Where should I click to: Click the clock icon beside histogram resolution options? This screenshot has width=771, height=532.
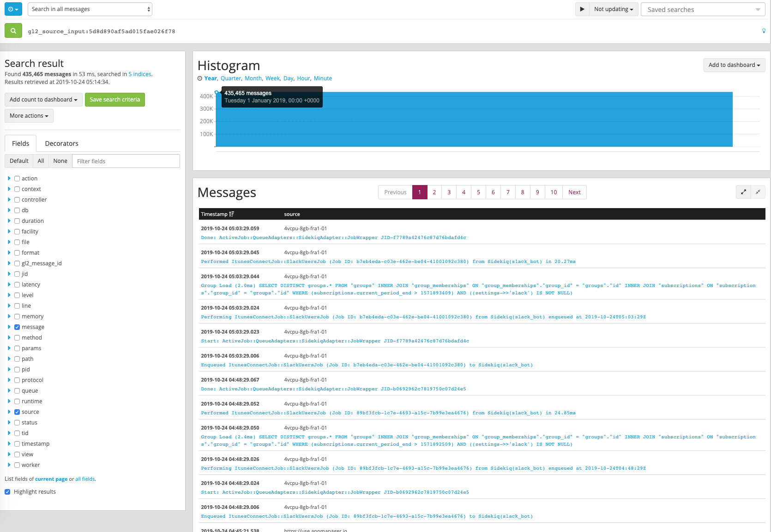tap(200, 78)
